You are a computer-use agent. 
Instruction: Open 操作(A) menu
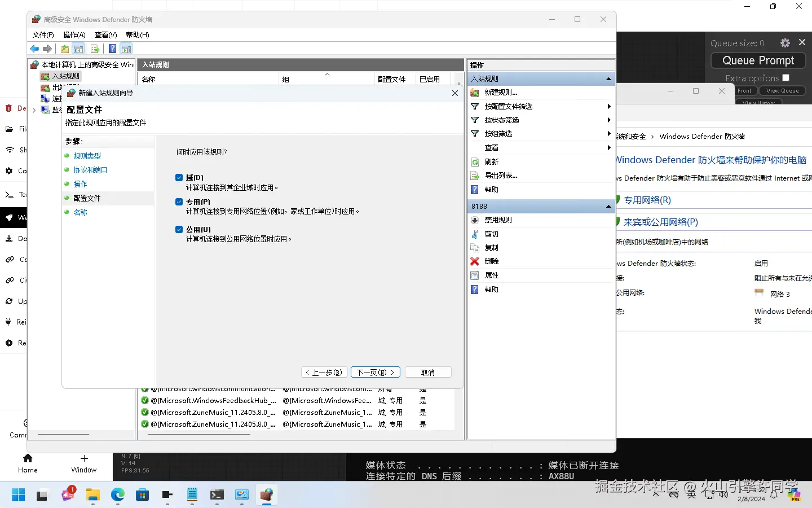(74, 35)
